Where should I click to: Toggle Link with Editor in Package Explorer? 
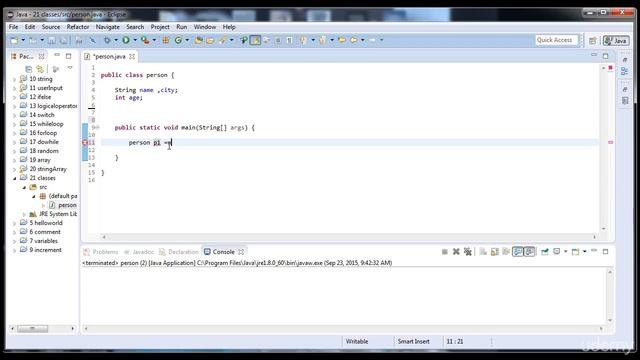tap(40, 69)
